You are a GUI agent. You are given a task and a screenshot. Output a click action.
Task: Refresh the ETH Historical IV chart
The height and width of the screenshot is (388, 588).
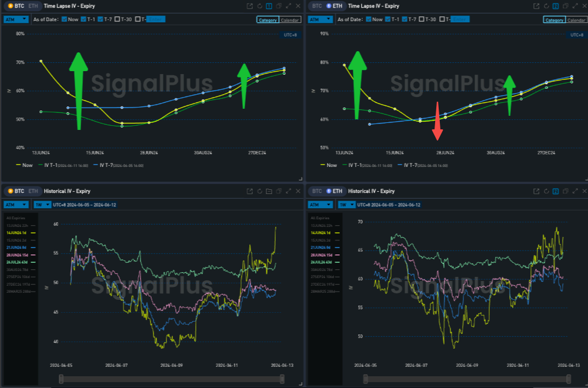(x=546, y=191)
